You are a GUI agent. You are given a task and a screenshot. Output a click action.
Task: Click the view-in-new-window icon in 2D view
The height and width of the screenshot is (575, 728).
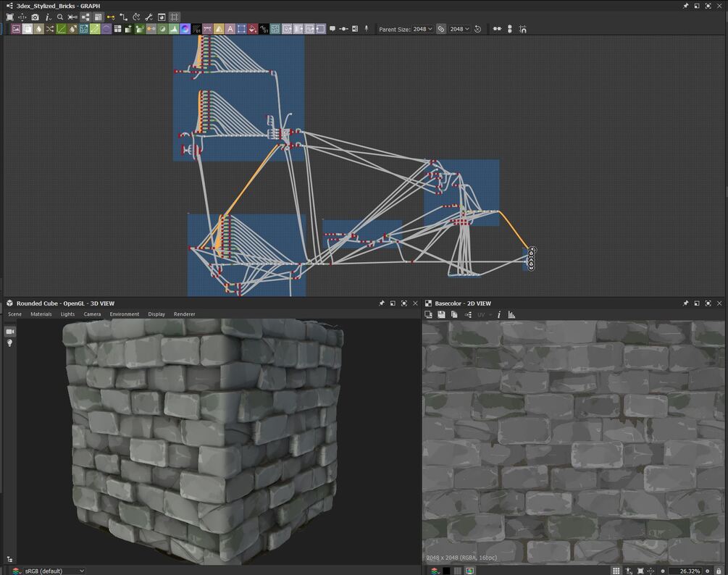(x=429, y=314)
